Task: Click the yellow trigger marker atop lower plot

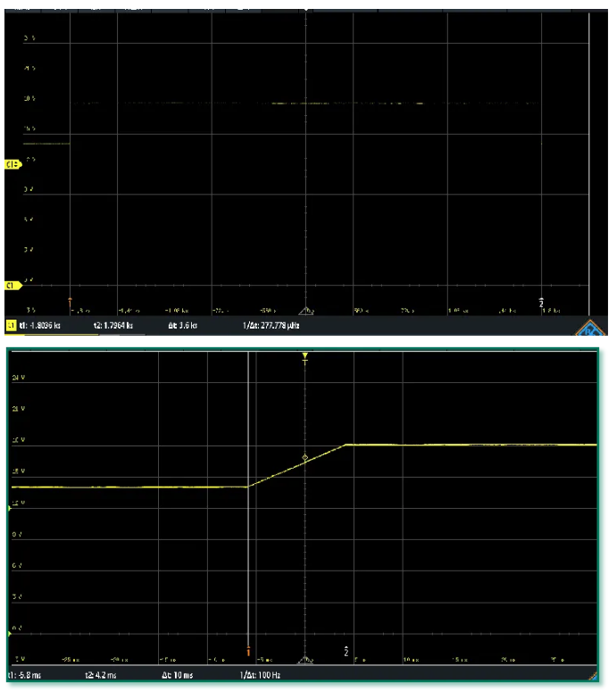Action: pos(305,356)
